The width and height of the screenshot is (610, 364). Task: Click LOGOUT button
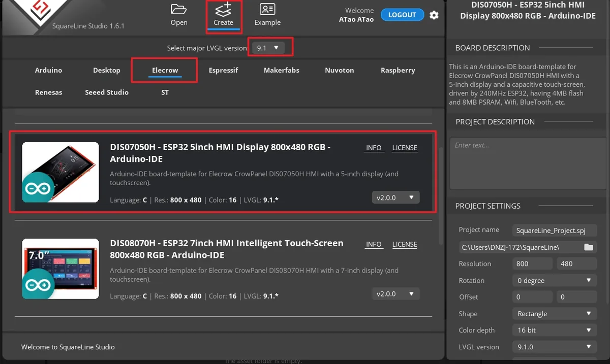[x=402, y=15]
